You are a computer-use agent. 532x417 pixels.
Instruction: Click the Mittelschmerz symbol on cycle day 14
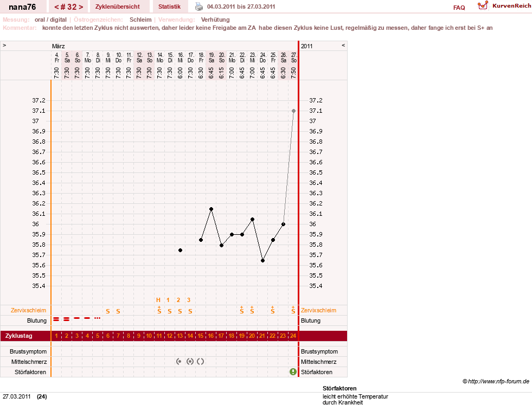point(190,361)
